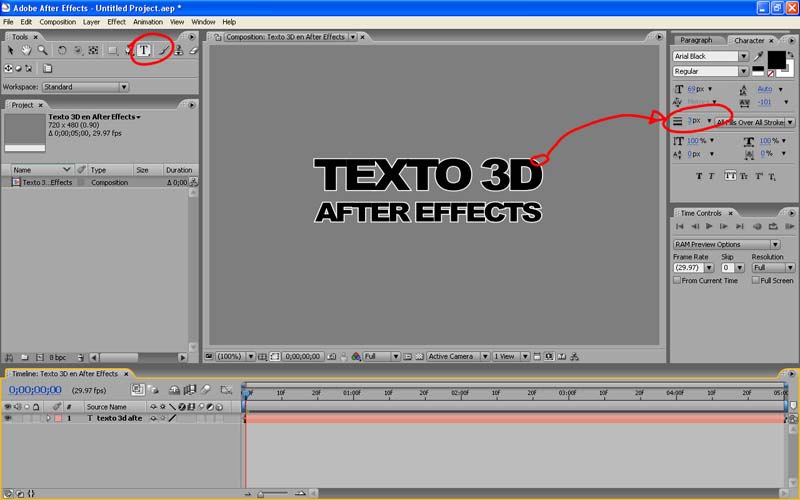Open RAM Preview Options dropdown
Image resolution: width=800 pixels, height=500 pixels.
pyautogui.click(x=727, y=244)
